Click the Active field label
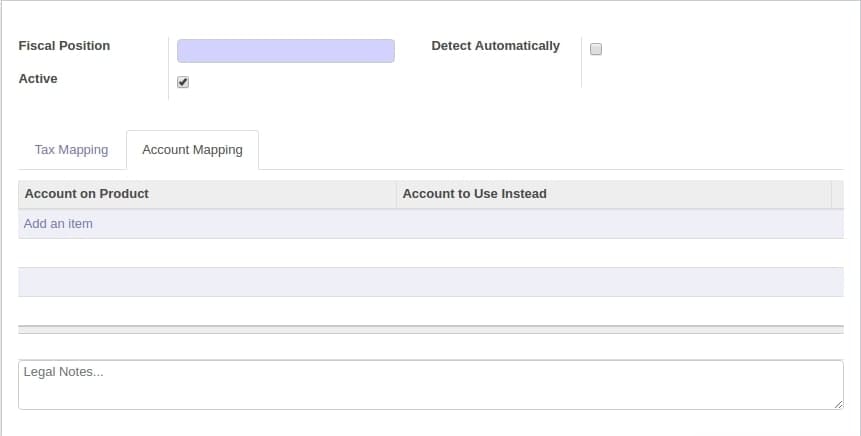The width and height of the screenshot is (861, 436). point(38,79)
